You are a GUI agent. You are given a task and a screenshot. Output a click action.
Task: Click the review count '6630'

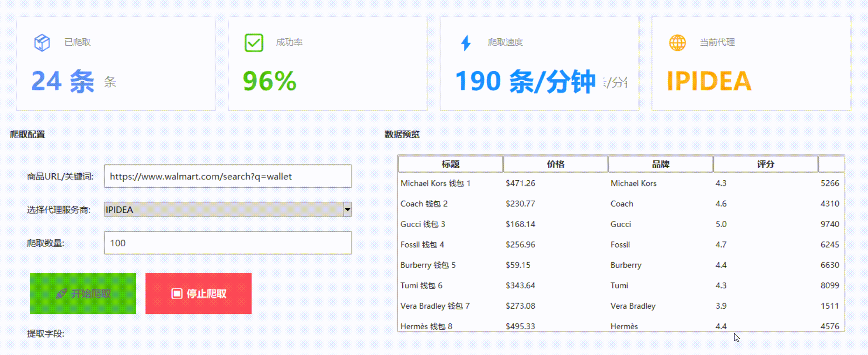pos(830,265)
